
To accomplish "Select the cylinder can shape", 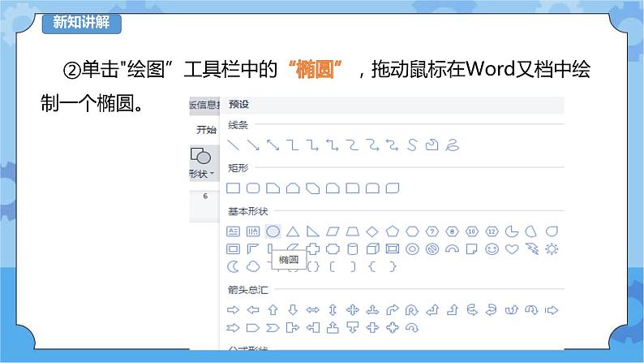I will (x=352, y=248).
